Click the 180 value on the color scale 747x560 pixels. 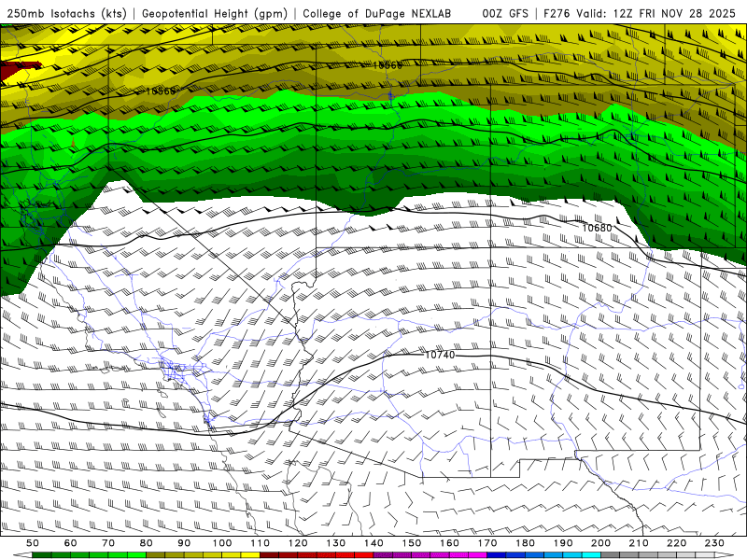point(525,543)
